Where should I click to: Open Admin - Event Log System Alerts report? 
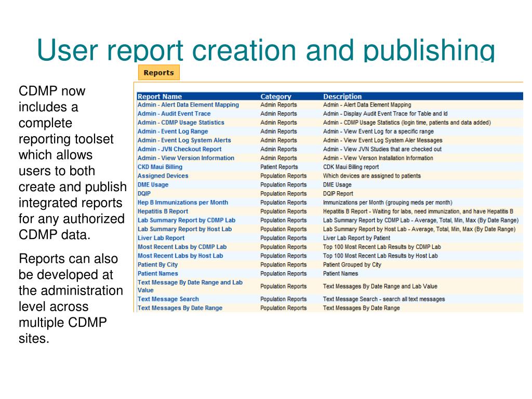coord(184,140)
